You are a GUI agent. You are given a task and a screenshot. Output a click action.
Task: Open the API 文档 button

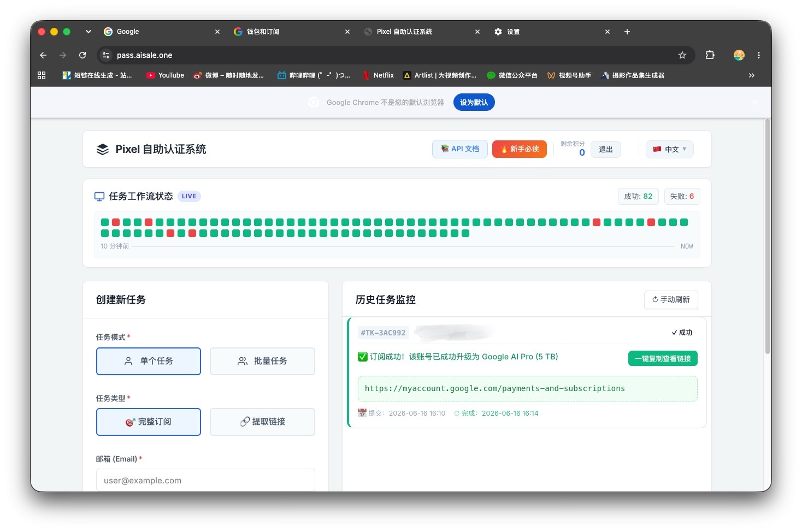click(460, 149)
